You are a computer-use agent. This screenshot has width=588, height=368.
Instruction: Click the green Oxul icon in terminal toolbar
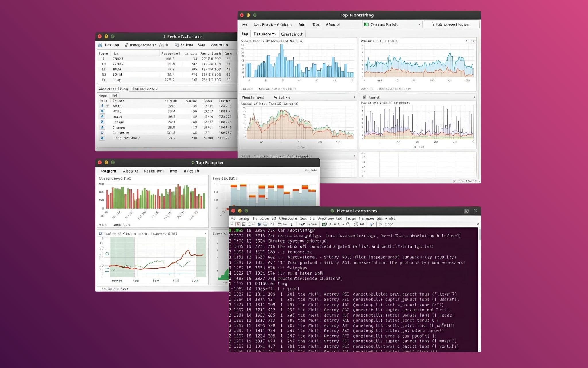[324, 224]
